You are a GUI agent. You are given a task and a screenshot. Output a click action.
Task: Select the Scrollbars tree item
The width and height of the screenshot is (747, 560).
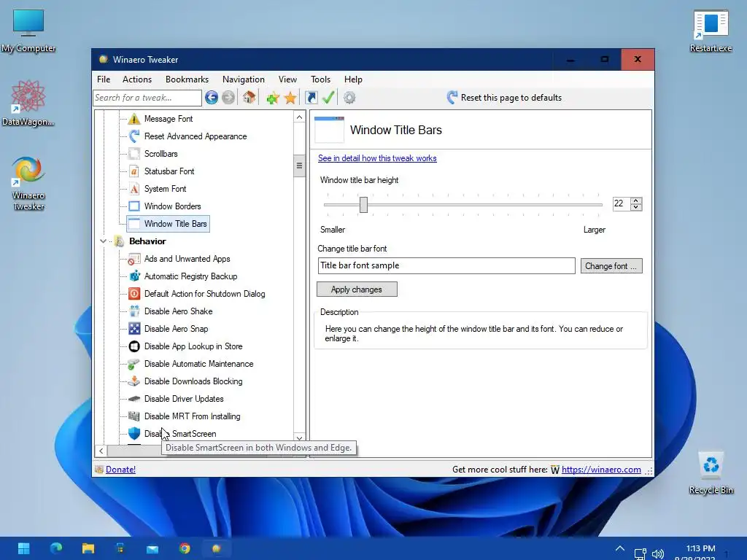pyautogui.click(x=161, y=154)
